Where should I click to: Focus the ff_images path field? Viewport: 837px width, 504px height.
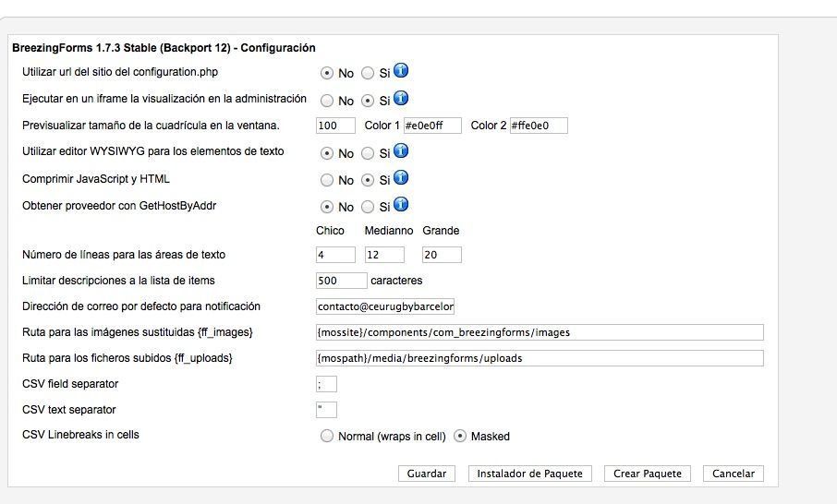point(540,332)
